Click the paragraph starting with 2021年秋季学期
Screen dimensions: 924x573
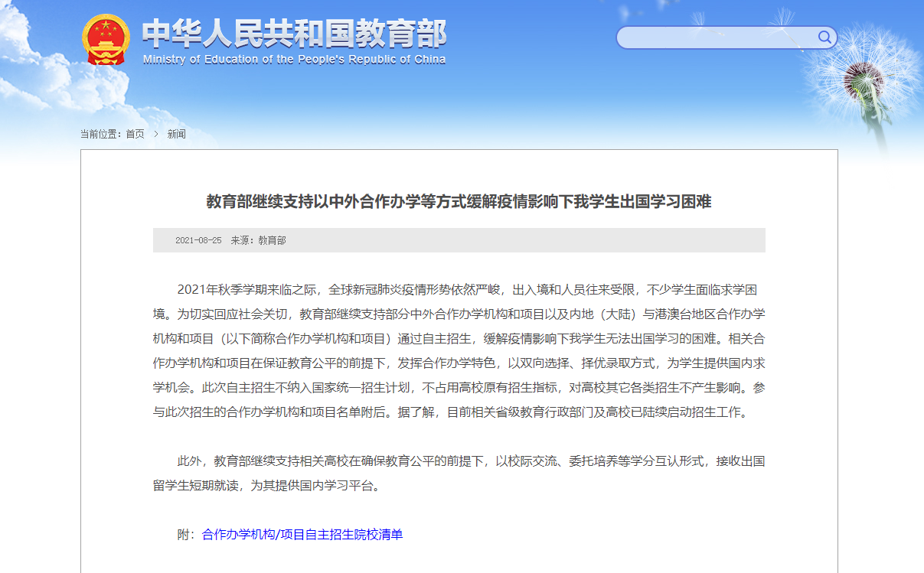coord(459,351)
